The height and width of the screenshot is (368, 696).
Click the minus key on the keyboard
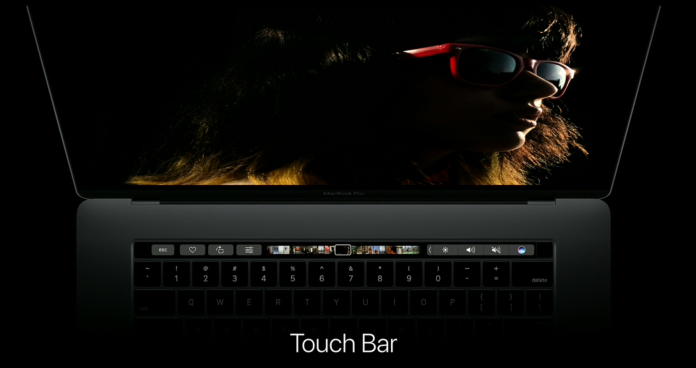(x=467, y=274)
